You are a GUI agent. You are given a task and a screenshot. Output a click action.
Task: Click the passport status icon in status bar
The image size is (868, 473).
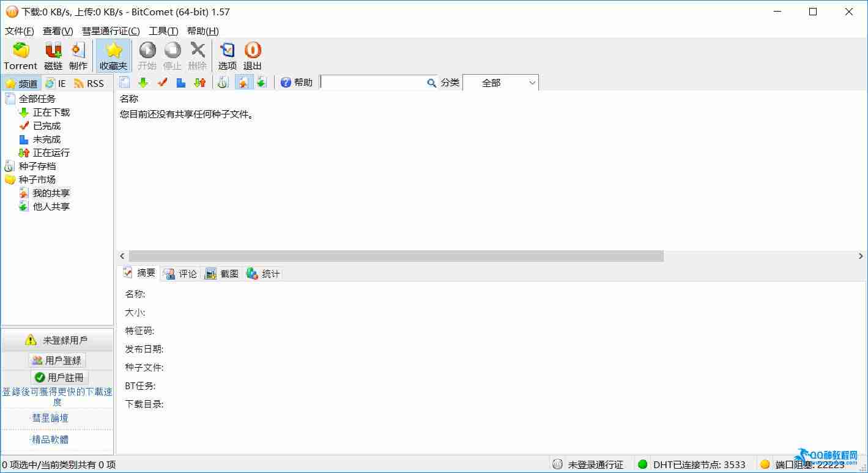click(x=557, y=464)
